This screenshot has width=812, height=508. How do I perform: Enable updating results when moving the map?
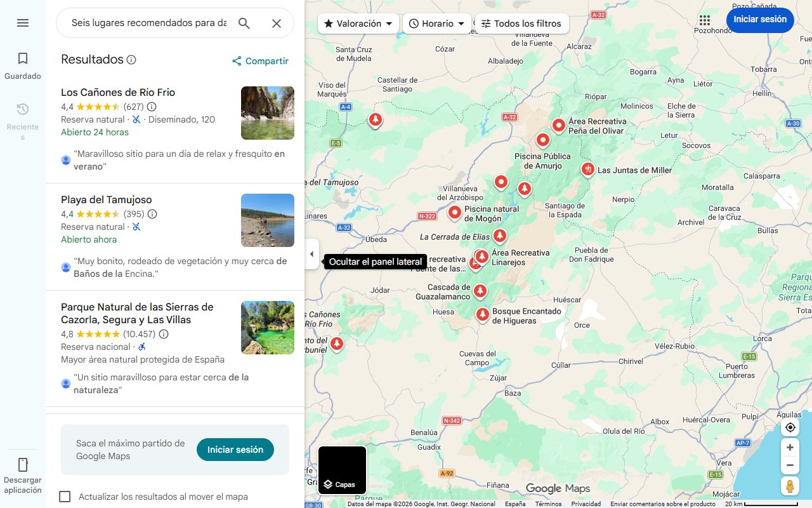pyautogui.click(x=65, y=496)
